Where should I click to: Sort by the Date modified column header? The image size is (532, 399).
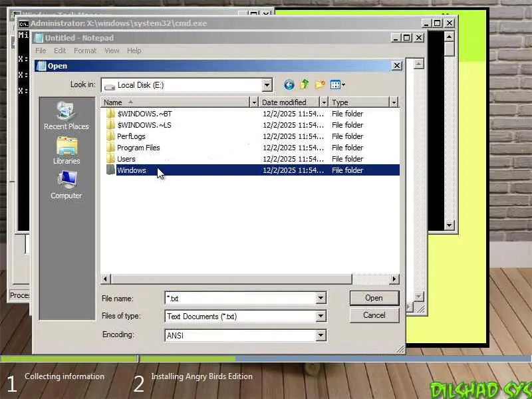(x=289, y=102)
